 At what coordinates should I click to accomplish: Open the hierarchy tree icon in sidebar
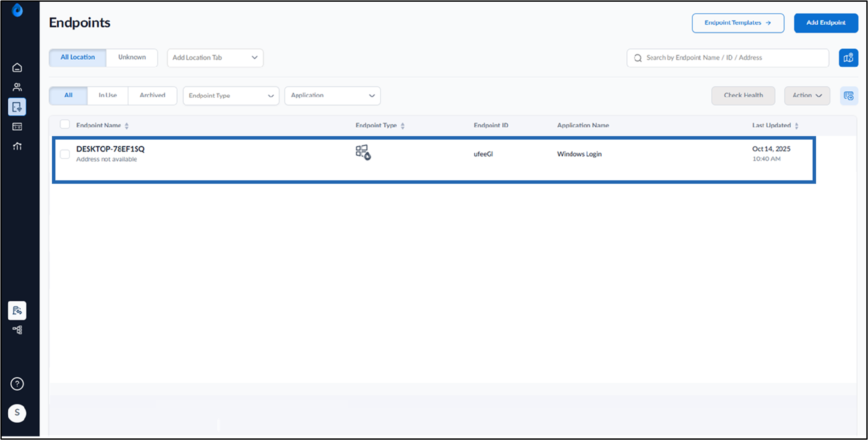pyautogui.click(x=17, y=330)
